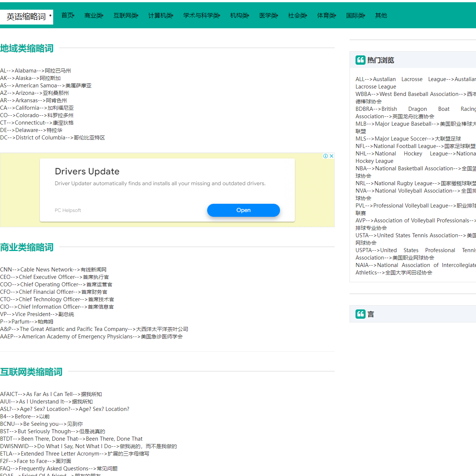Open the AS-->American Samoa entry
Image resolution: width=476 pixels, height=476 pixels.
click(46, 86)
